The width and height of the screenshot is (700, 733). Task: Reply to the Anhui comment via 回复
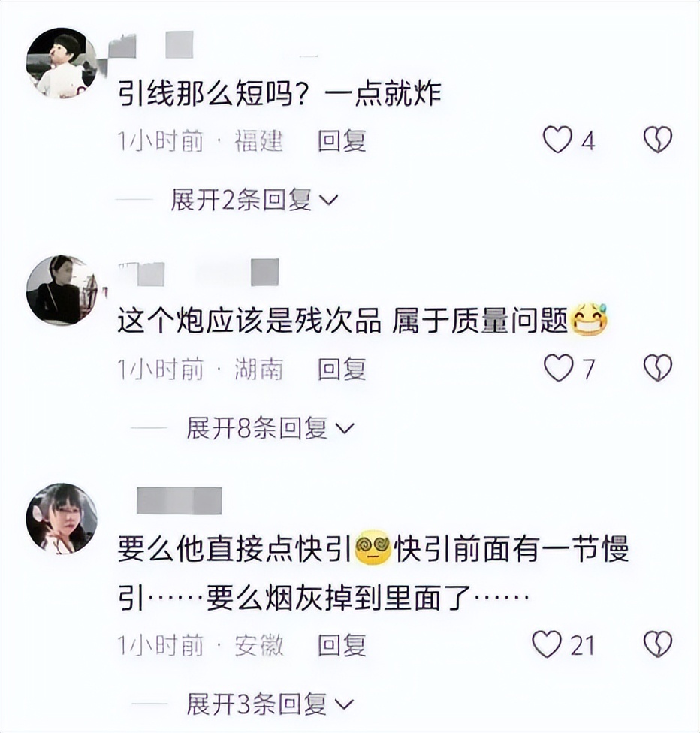pyautogui.click(x=342, y=646)
